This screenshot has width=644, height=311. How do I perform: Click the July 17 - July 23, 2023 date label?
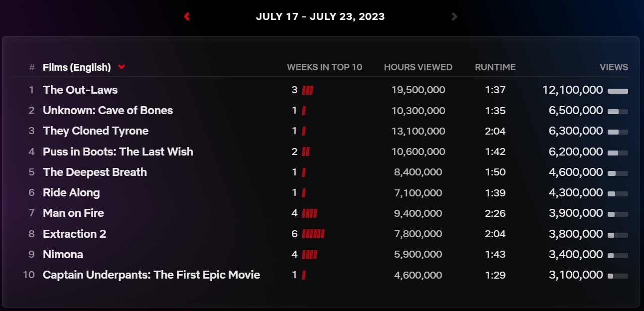(320, 16)
